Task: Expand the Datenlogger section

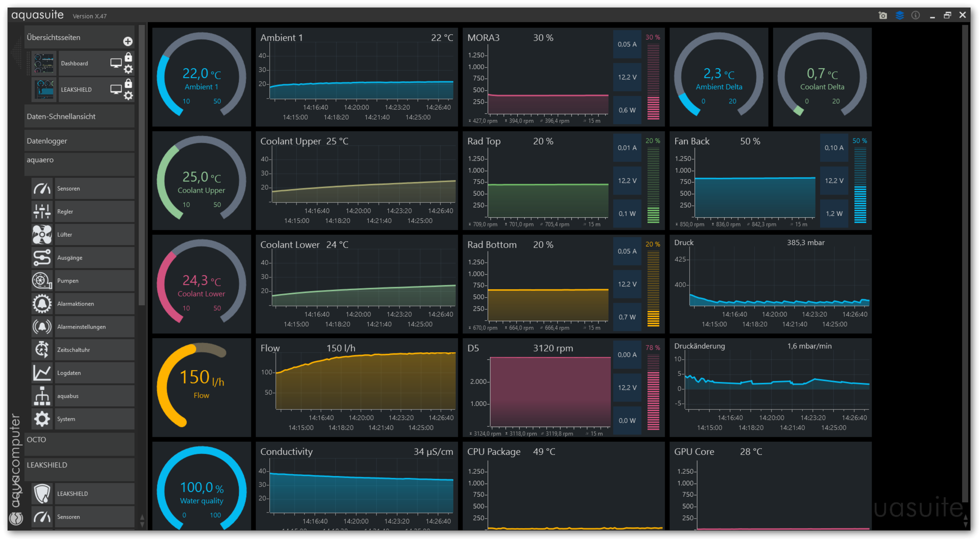Action: [x=79, y=141]
